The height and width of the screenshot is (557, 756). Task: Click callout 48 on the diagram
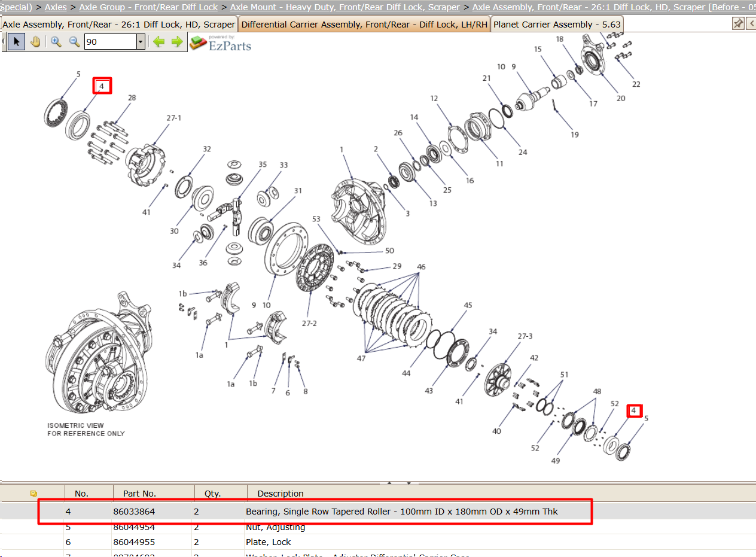(x=597, y=391)
